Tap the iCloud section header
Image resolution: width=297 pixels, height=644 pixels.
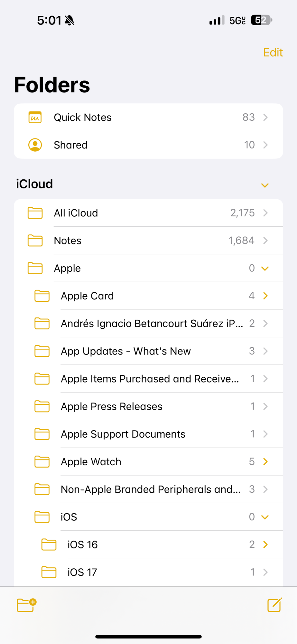34,184
